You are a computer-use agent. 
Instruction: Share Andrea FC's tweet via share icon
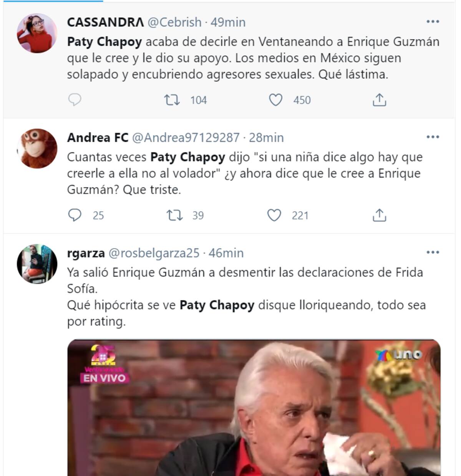point(379,215)
